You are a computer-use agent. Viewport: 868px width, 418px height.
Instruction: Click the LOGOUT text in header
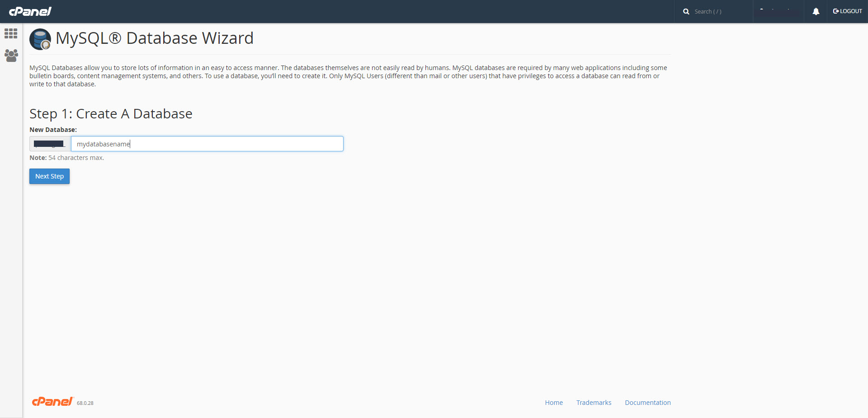tap(851, 11)
